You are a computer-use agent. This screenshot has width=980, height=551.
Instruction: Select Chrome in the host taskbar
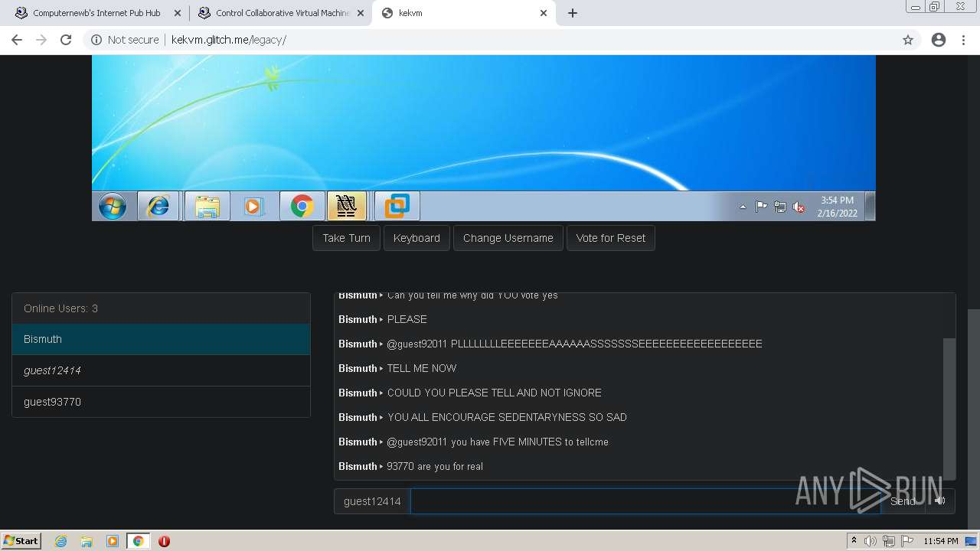pos(138,541)
